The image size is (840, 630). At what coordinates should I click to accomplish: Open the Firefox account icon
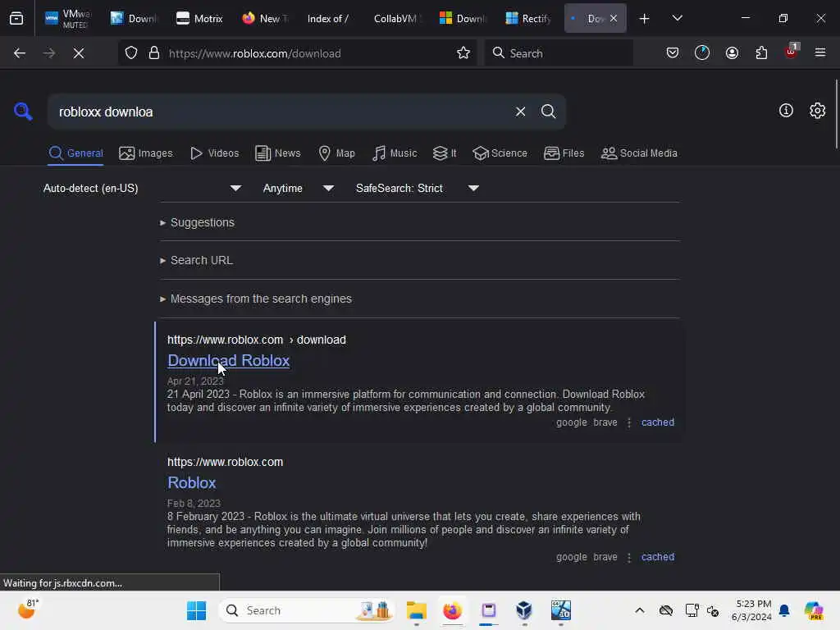coord(732,53)
